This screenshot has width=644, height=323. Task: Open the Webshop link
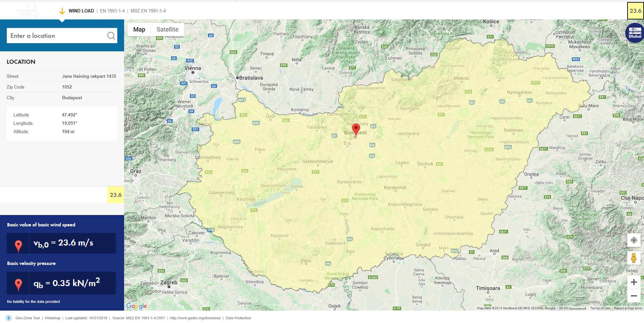53,318
